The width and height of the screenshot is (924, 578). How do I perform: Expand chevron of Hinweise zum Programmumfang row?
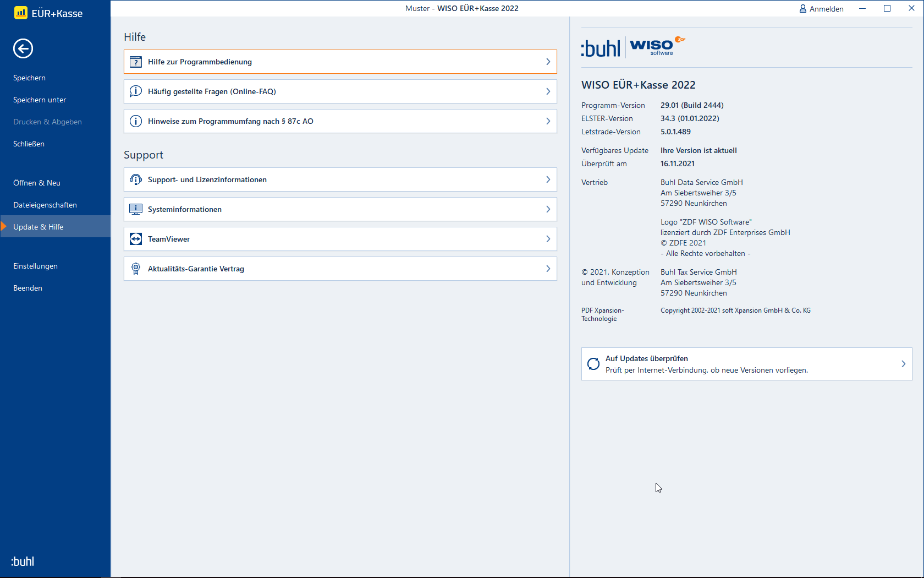548,121
